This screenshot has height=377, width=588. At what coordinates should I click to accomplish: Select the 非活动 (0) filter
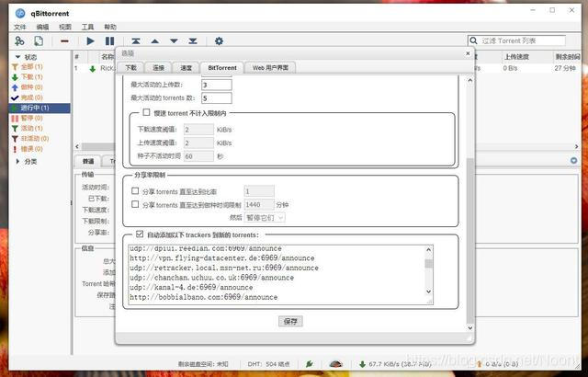[30, 139]
